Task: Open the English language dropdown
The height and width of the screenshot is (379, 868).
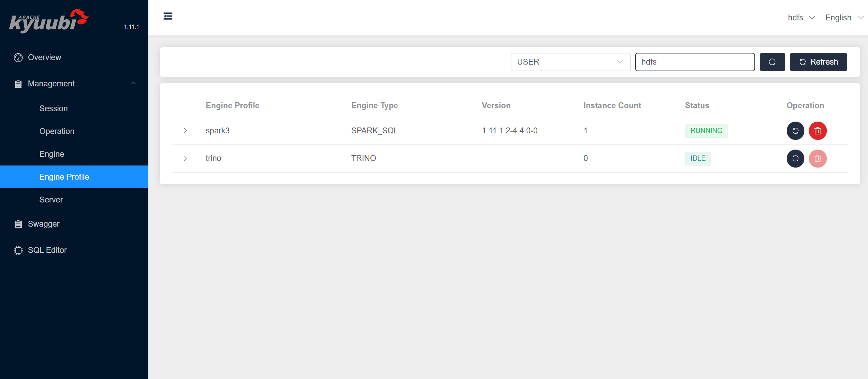Action: pos(844,18)
